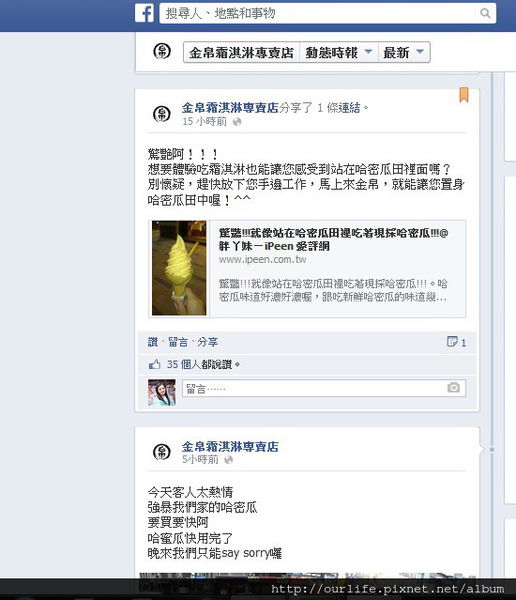Click globe privacy icon beside 5小時前
This screenshot has height=600, width=516.
click(229, 460)
